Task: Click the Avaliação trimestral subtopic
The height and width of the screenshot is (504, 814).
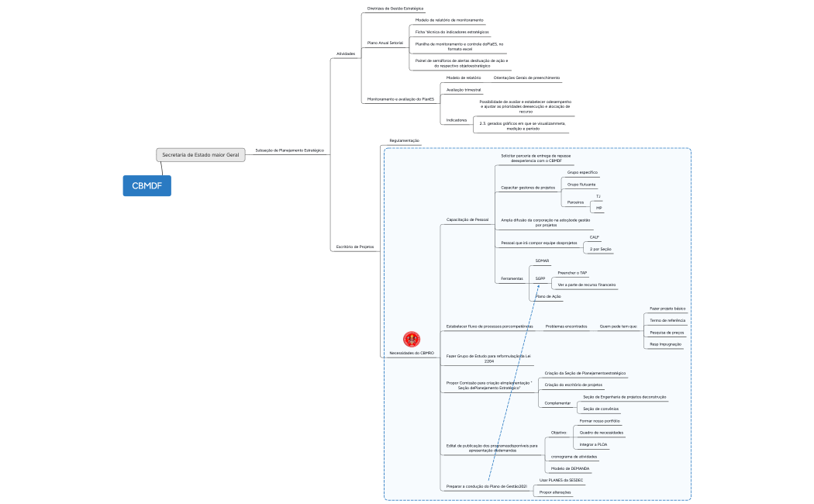Action: (x=464, y=90)
